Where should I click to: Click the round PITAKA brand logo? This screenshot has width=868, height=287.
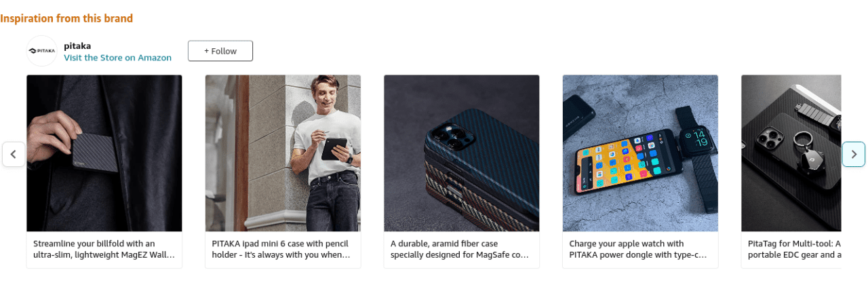(x=41, y=51)
